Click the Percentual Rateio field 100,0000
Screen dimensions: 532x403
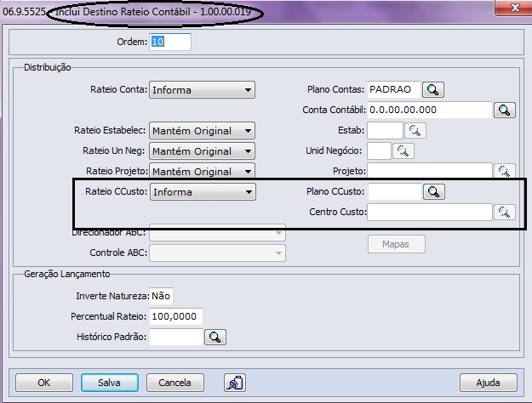pyautogui.click(x=176, y=316)
